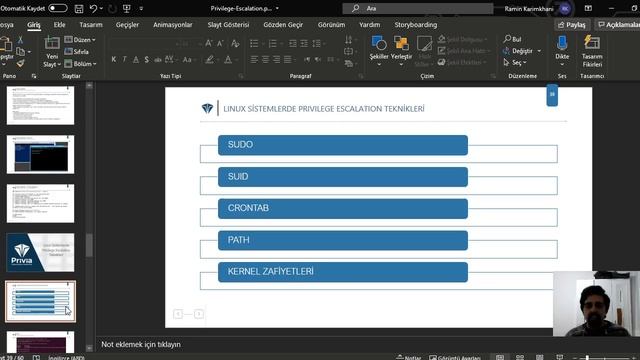Screen dimensions: 640x360
Task: Open the Bölüm section dropdown
Action: [80, 64]
